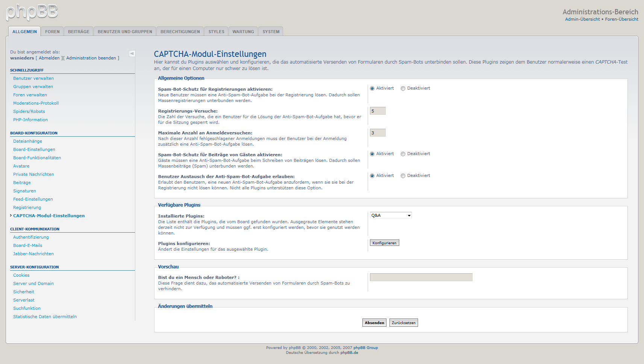
Task: Focus the maximum login attempts field
Action: click(x=377, y=133)
